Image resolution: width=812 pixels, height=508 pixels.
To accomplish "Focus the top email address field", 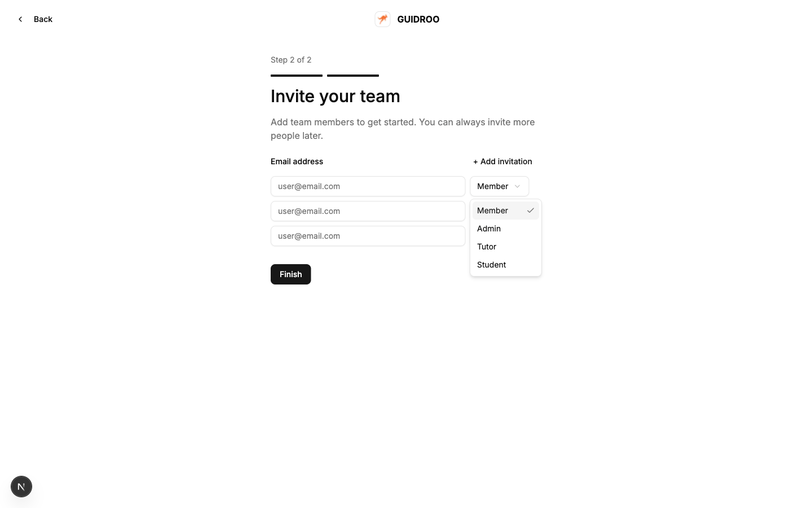I will [x=368, y=186].
